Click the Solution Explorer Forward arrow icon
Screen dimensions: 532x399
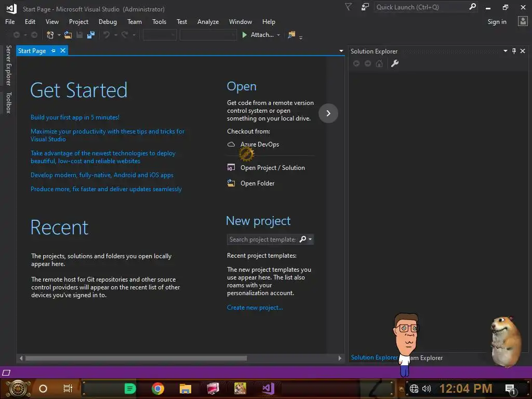(x=368, y=63)
